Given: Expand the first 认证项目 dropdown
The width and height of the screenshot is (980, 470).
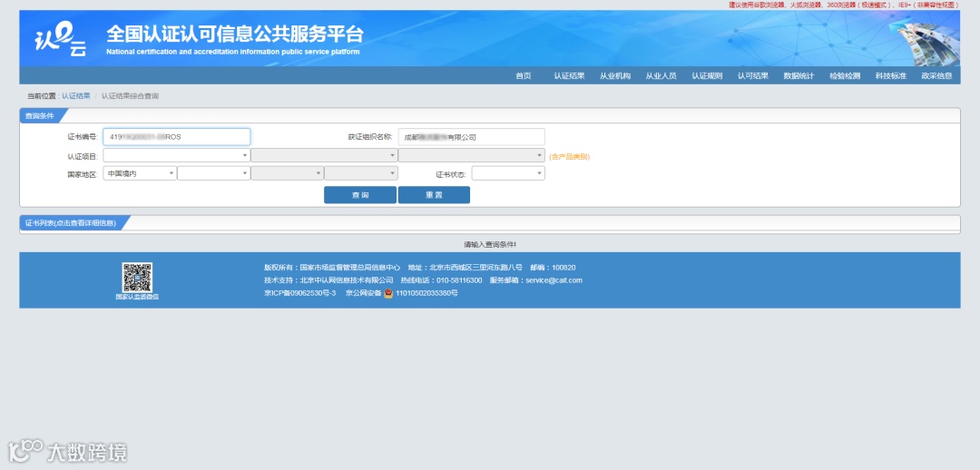Looking at the screenshot, I should click(177, 155).
